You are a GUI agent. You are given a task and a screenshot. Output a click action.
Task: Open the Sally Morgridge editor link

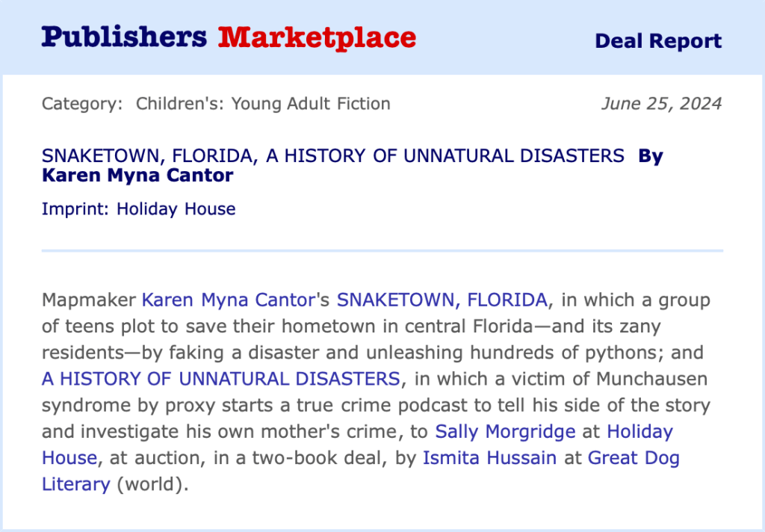pos(505,431)
